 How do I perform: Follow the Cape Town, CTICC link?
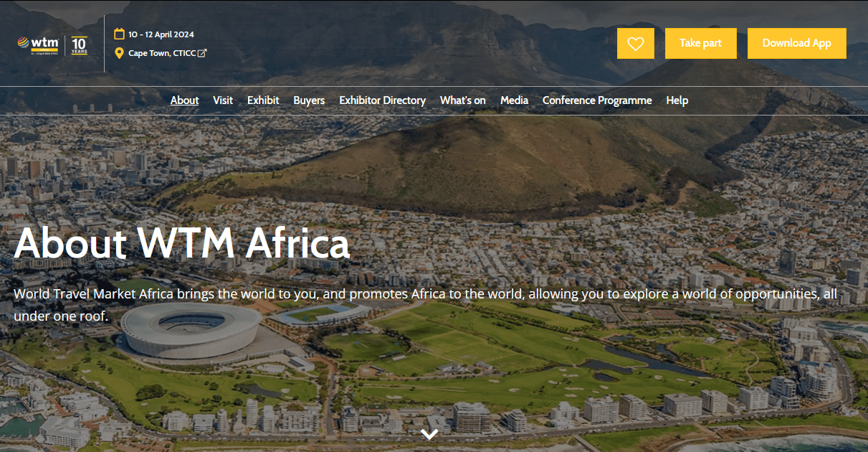pyautogui.click(x=162, y=53)
